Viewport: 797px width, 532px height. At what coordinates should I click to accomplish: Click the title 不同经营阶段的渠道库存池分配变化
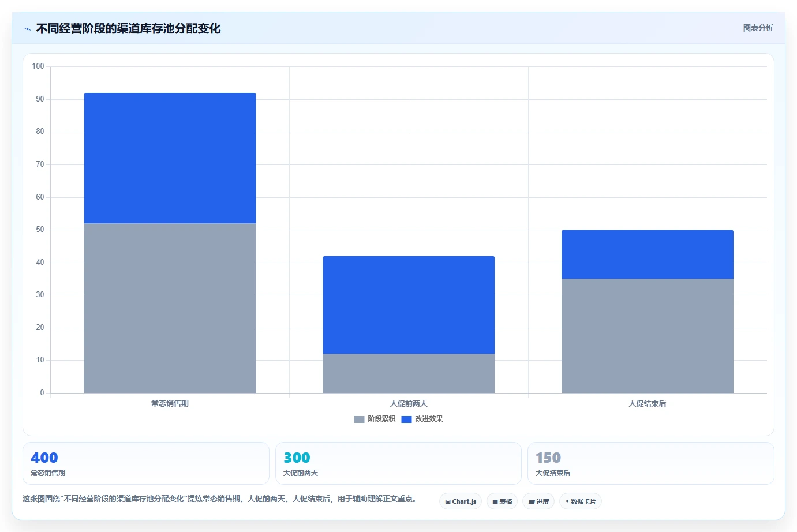pos(128,29)
